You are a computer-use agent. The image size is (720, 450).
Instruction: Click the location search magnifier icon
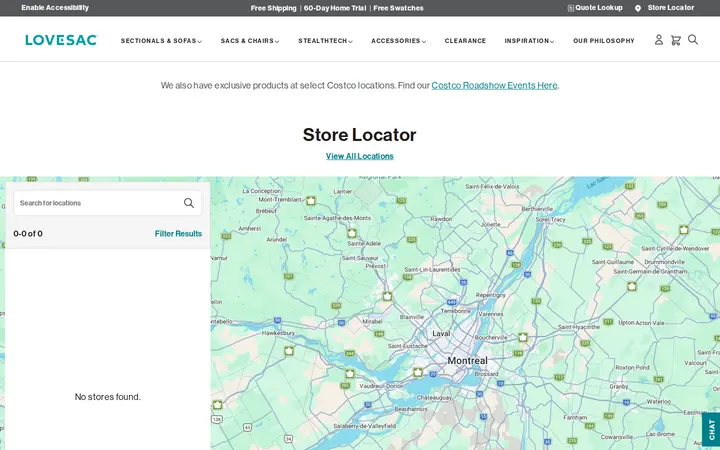[x=189, y=203]
